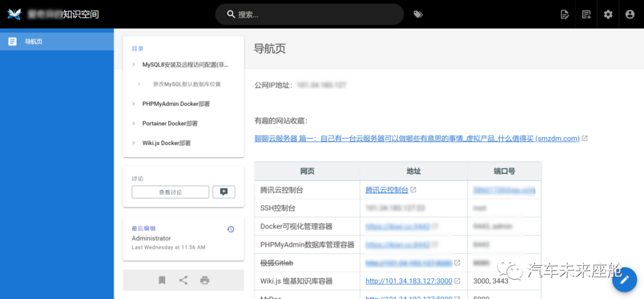Open the admin settings gear
The width and height of the screenshot is (644, 299).
(x=608, y=14)
